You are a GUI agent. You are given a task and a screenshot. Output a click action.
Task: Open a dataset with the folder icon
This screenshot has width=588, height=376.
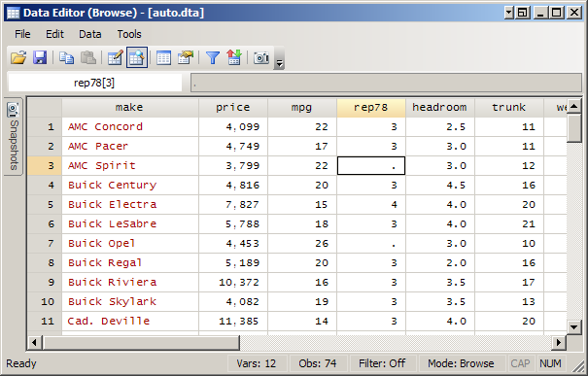point(18,57)
